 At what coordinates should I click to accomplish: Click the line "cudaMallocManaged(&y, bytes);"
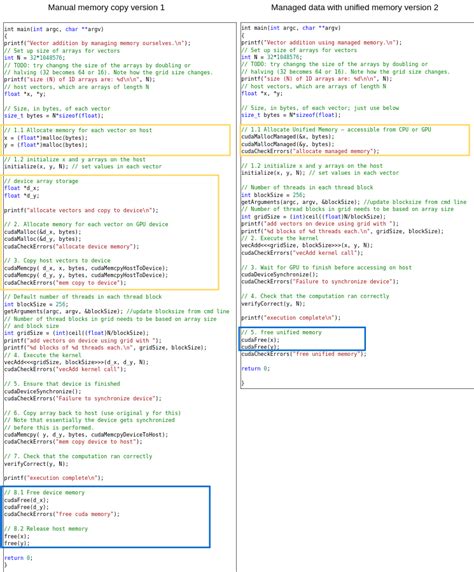(x=288, y=144)
